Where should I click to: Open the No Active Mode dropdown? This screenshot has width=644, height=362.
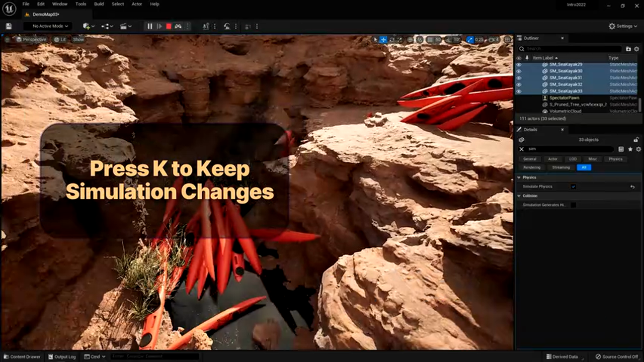(48, 26)
